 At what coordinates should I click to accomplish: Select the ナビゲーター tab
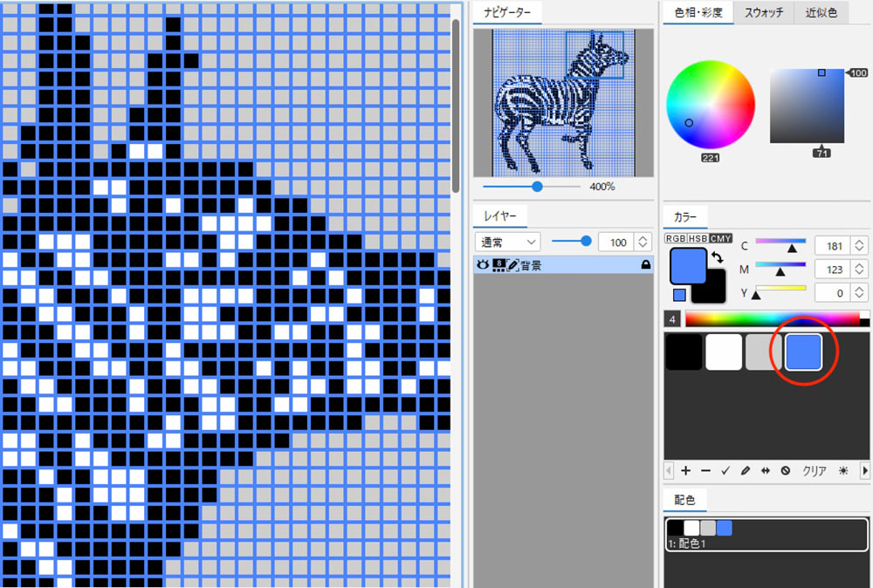(x=507, y=12)
